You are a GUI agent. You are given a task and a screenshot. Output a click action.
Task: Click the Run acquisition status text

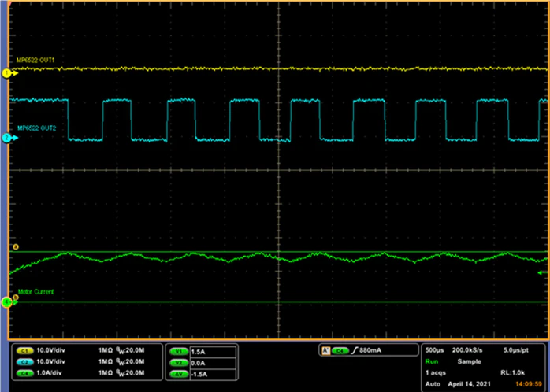(430, 358)
